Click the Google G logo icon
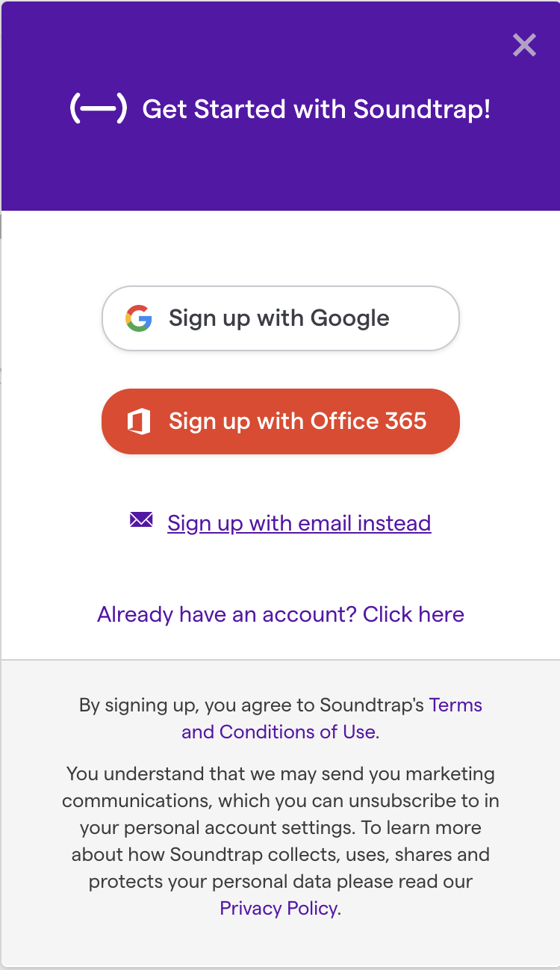The image size is (560, 970). [x=139, y=318]
